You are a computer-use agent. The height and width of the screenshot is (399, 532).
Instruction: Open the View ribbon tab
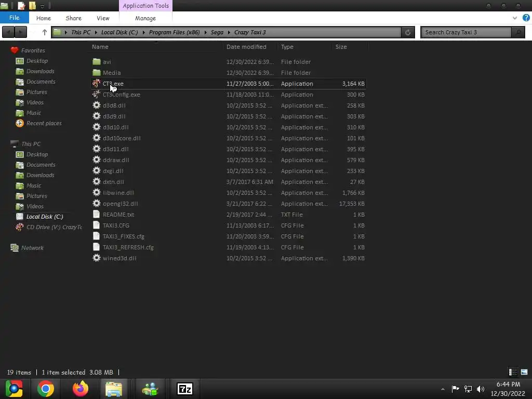pos(103,18)
